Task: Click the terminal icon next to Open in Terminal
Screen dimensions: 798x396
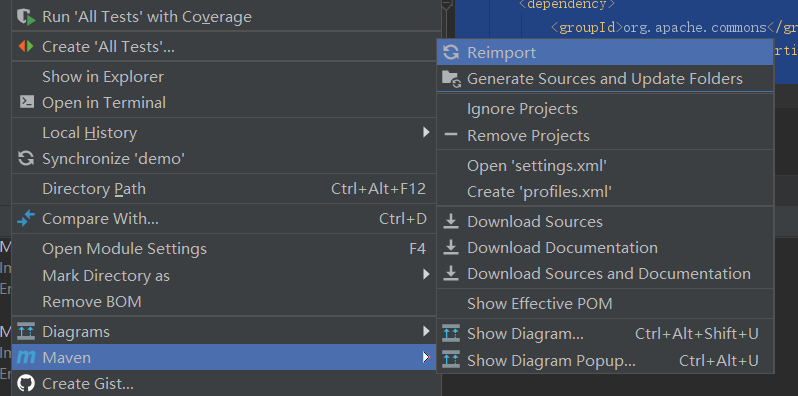Action: [26, 102]
